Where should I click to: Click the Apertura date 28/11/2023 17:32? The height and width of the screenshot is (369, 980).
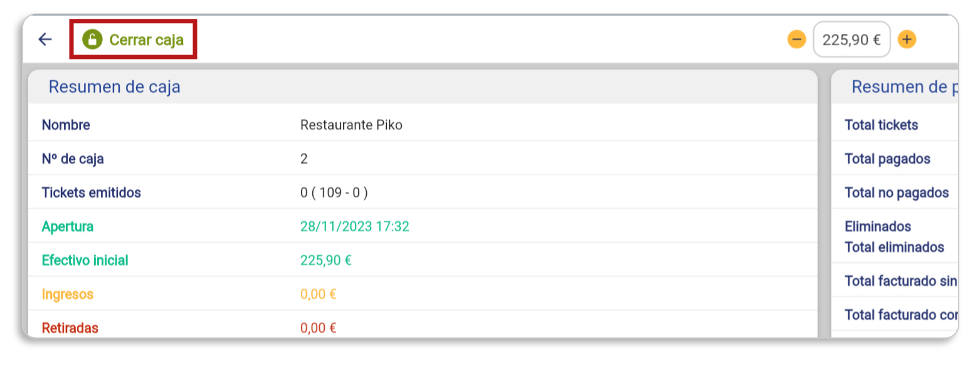tap(355, 226)
